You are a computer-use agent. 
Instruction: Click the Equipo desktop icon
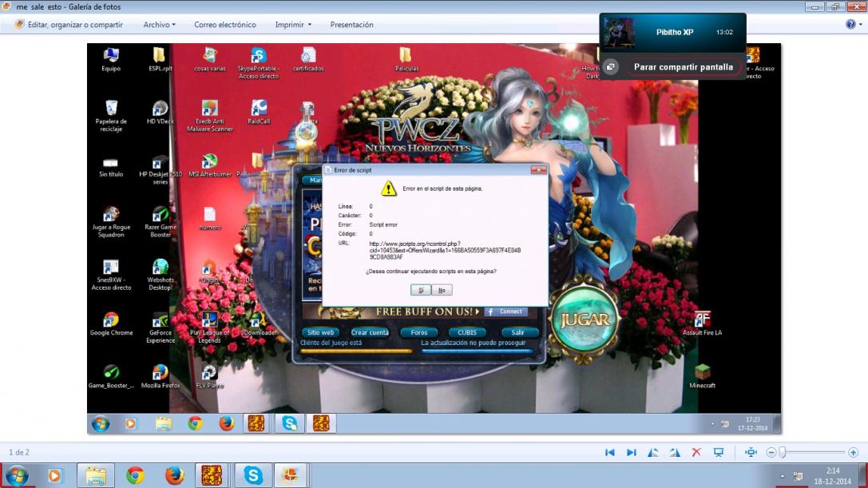pyautogui.click(x=111, y=59)
